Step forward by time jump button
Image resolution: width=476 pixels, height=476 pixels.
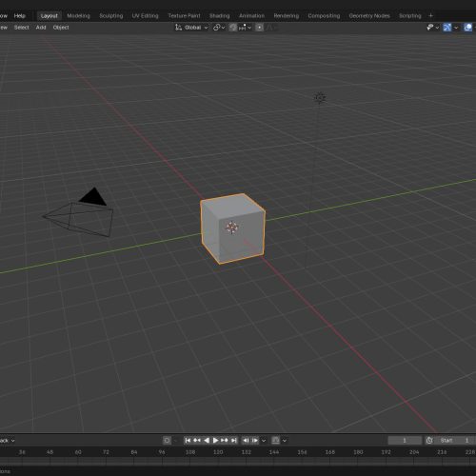[255, 440]
